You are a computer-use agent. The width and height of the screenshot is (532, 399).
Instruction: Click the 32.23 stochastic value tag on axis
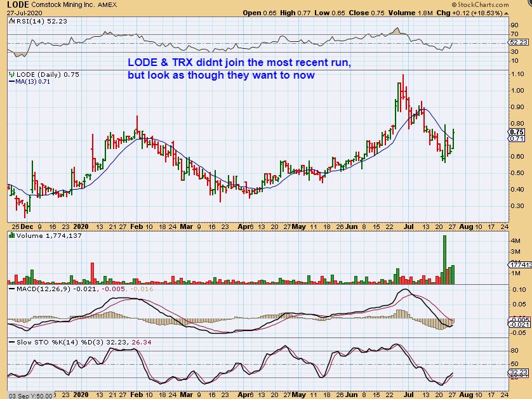[519, 372]
